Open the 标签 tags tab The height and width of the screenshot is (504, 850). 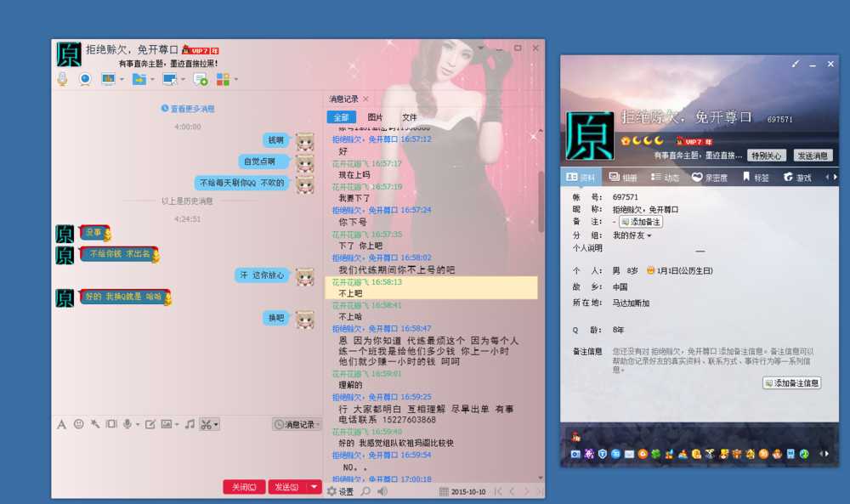tap(756, 178)
